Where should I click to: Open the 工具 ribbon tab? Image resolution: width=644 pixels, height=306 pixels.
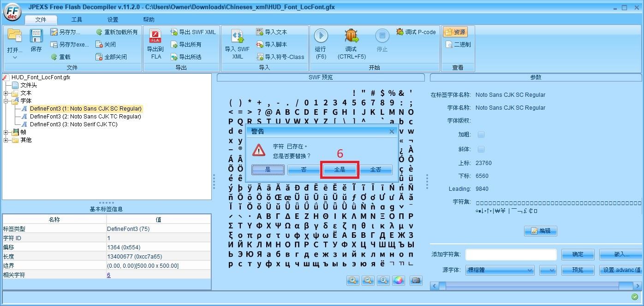(x=77, y=20)
